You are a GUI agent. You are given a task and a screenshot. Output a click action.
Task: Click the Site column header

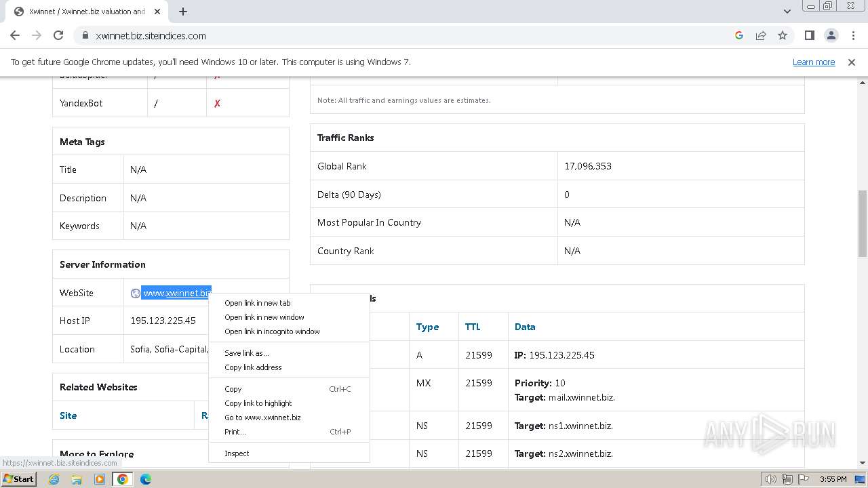pos(68,415)
